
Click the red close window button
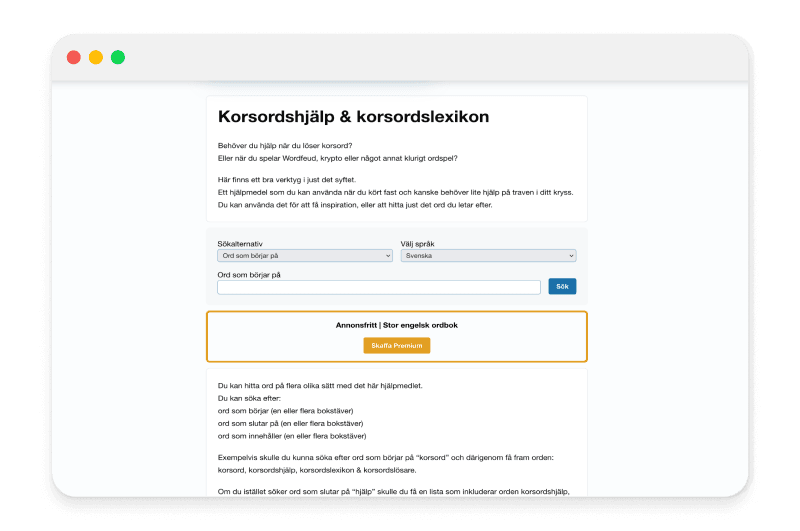[x=74, y=57]
